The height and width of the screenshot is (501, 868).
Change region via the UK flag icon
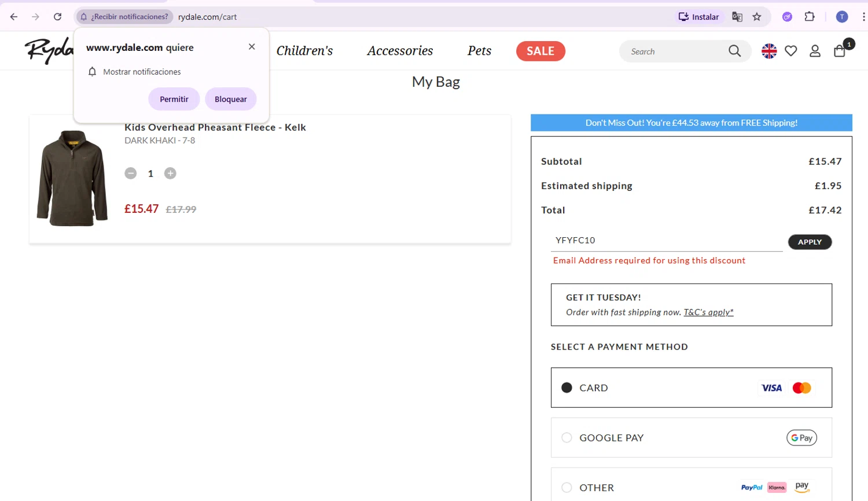point(769,51)
